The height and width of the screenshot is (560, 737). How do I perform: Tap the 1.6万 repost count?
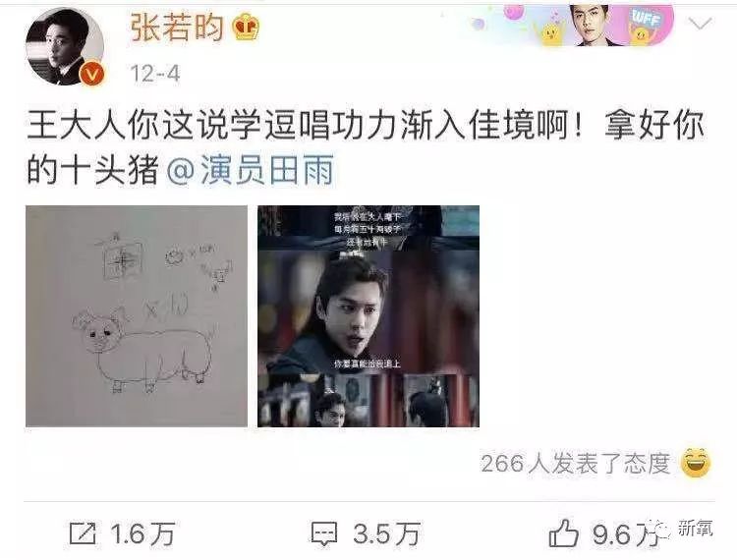click(142, 534)
